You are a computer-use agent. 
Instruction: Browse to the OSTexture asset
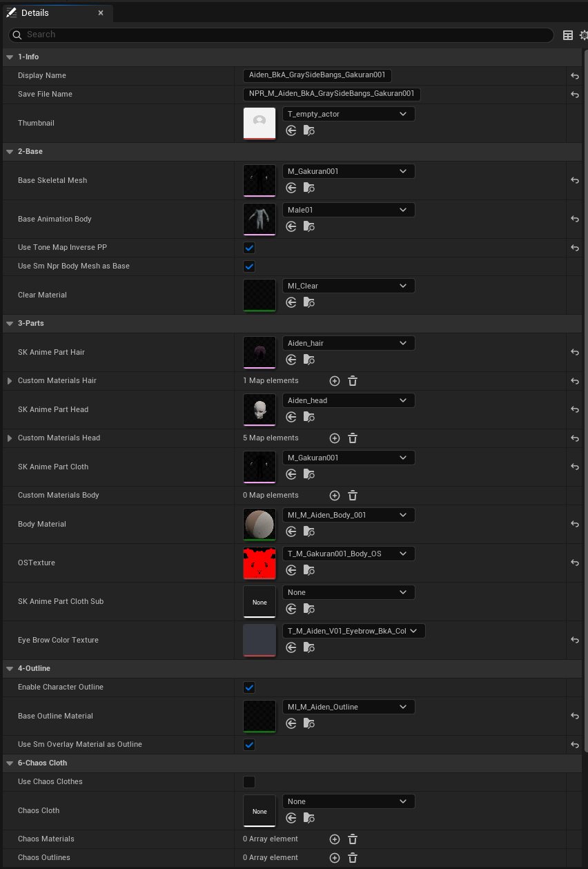pos(308,570)
